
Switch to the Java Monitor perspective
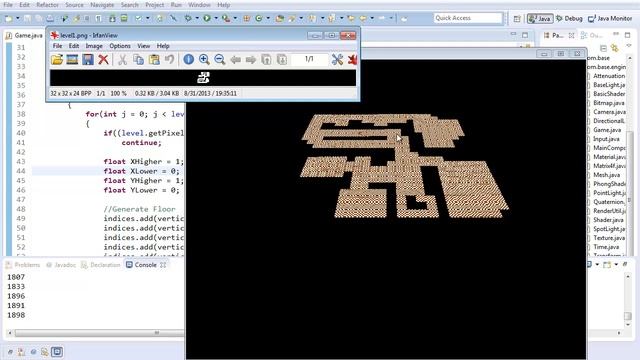pos(610,18)
